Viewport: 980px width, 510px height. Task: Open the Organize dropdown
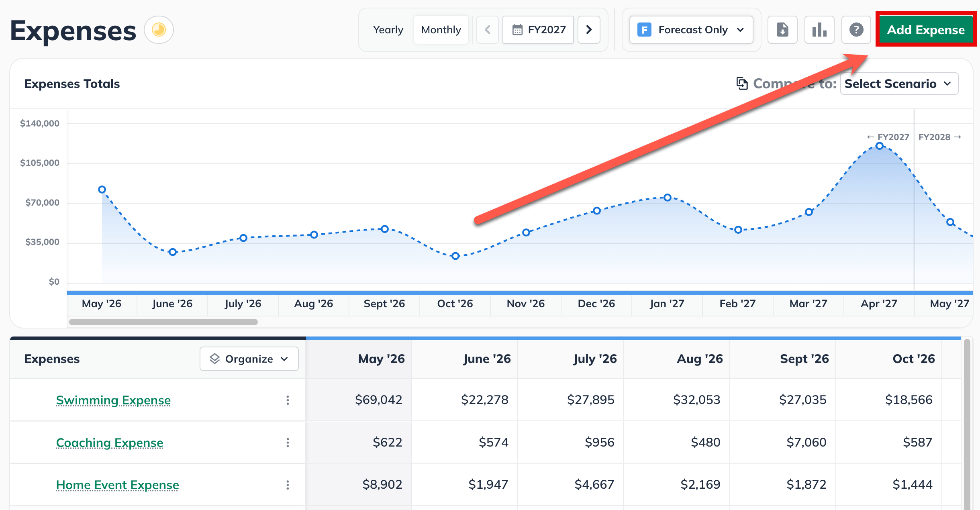(x=249, y=359)
